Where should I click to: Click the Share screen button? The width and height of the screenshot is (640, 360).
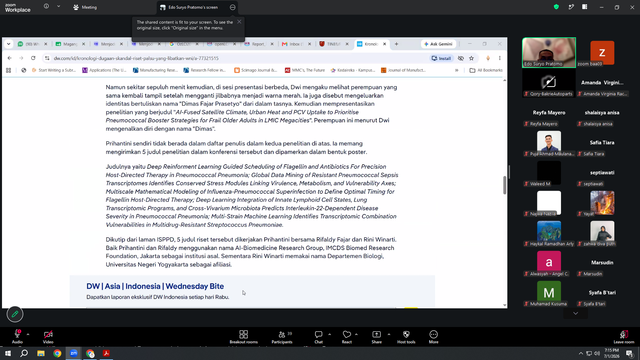[x=376, y=337]
